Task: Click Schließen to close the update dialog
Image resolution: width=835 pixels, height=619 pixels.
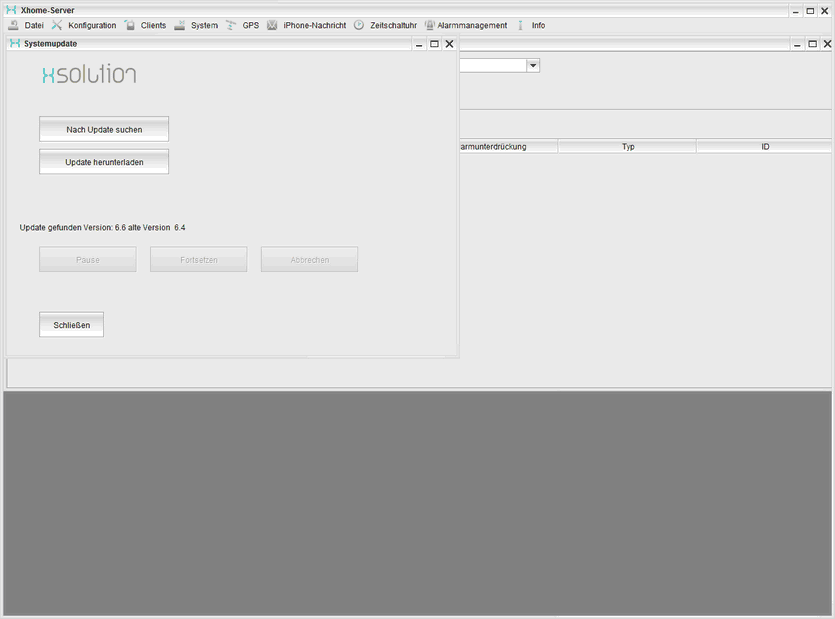Action: tap(71, 325)
